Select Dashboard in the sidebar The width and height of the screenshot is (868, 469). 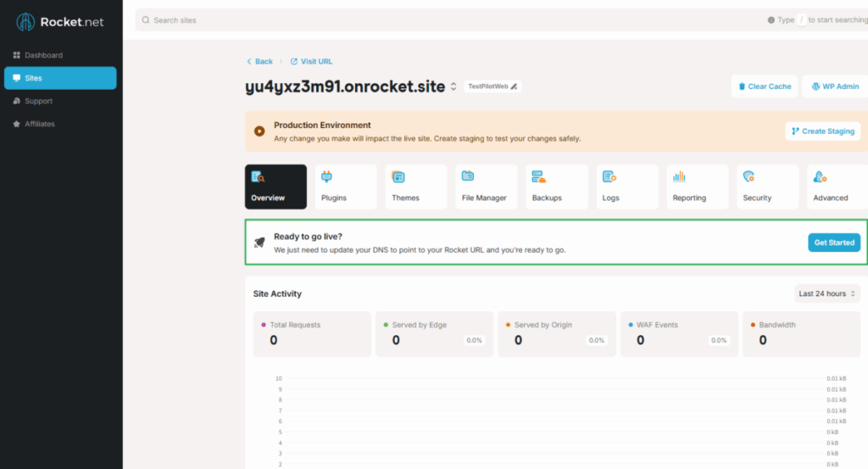(43, 55)
